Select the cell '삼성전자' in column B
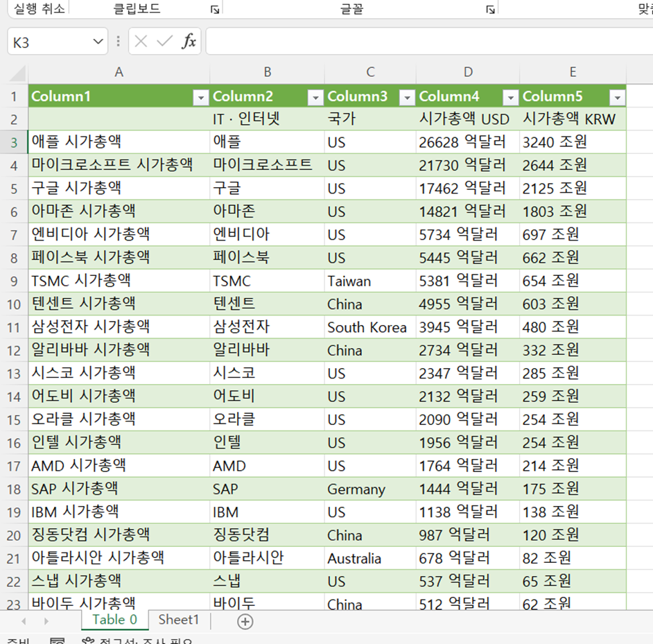Image resolution: width=653 pixels, height=644 pixels. pyautogui.click(x=268, y=327)
